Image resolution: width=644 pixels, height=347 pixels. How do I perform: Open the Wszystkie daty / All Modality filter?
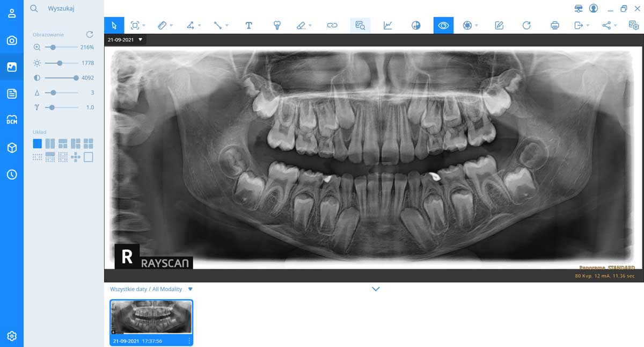click(190, 289)
